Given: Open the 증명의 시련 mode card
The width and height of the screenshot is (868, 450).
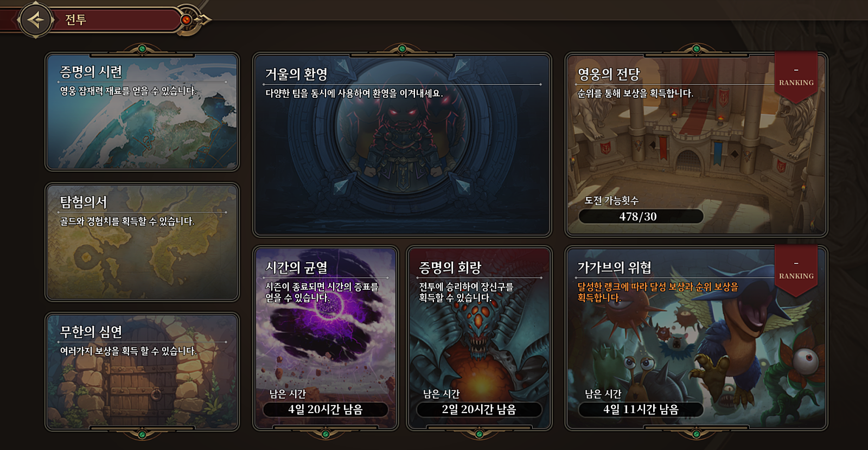Looking at the screenshot, I should click(x=142, y=112).
